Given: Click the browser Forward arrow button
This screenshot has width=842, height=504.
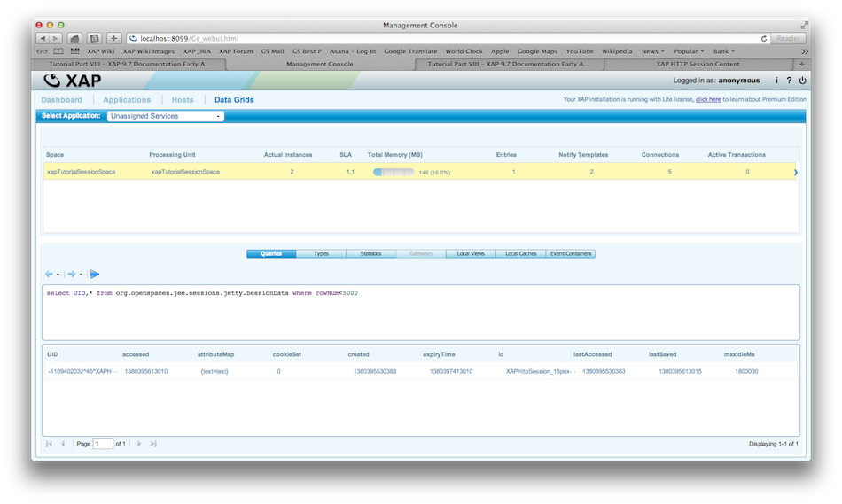Looking at the screenshot, I should 55,38.
